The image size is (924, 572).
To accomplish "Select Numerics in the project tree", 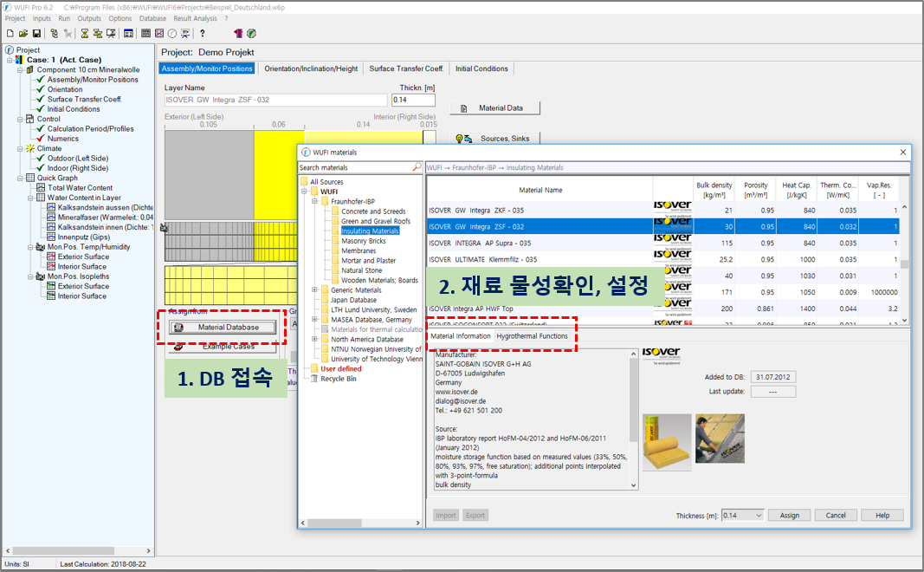I will point(63,139).
